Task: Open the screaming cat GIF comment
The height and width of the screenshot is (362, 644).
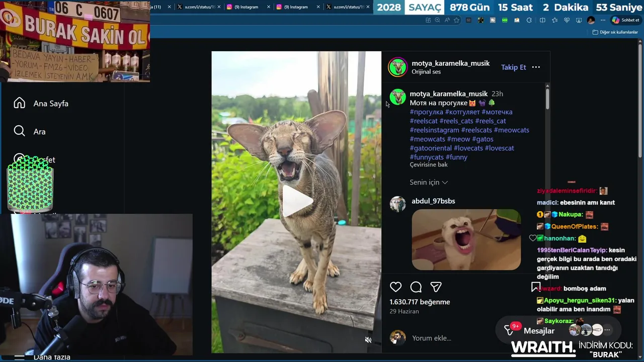Action: [x=466, y=240]
